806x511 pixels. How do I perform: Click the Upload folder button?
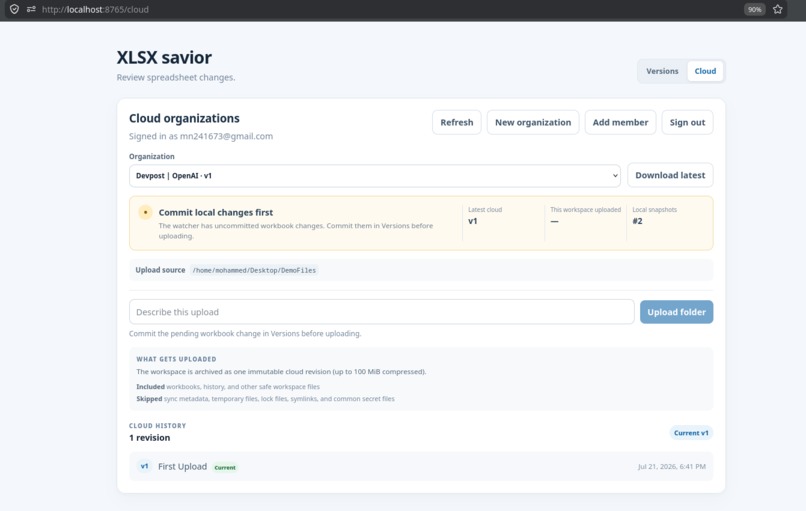point(676,312)
